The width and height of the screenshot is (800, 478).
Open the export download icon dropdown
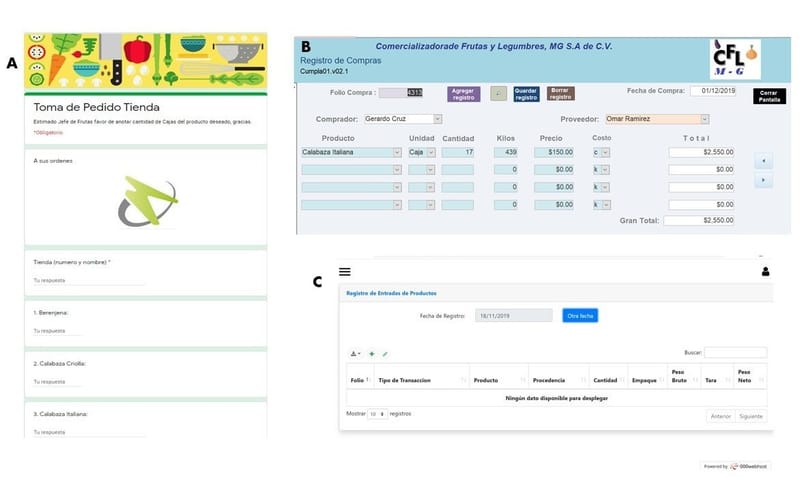(355, 354)
